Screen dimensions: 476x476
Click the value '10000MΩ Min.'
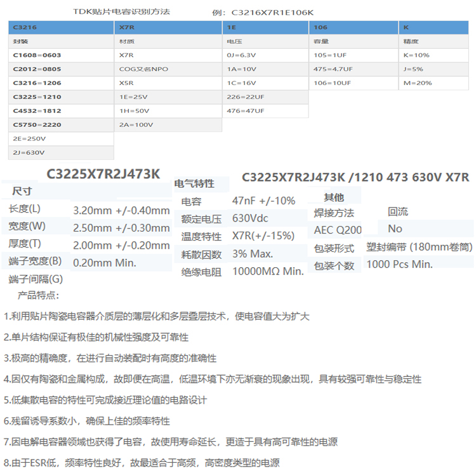[x=268, y=272]
